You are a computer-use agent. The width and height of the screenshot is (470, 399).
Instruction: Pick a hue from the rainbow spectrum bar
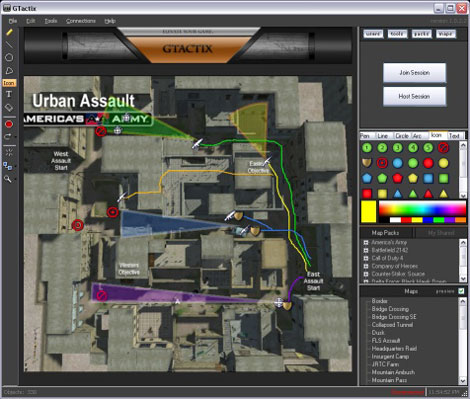pyautogui.click(x=422, y=209)
